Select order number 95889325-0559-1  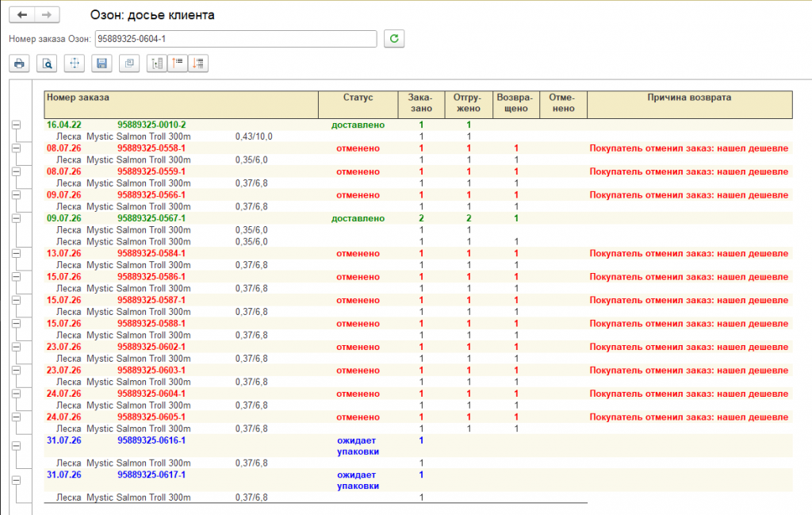[x=151, y=171]
